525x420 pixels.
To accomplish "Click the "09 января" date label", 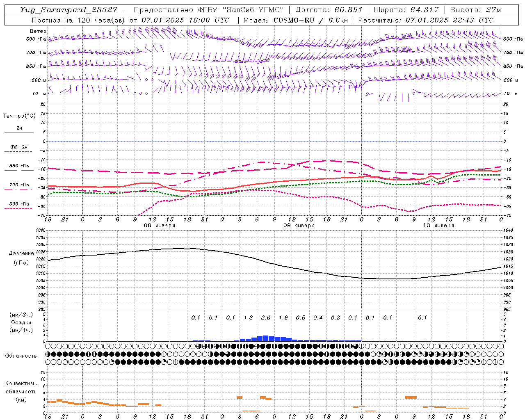I will (299, 226).
